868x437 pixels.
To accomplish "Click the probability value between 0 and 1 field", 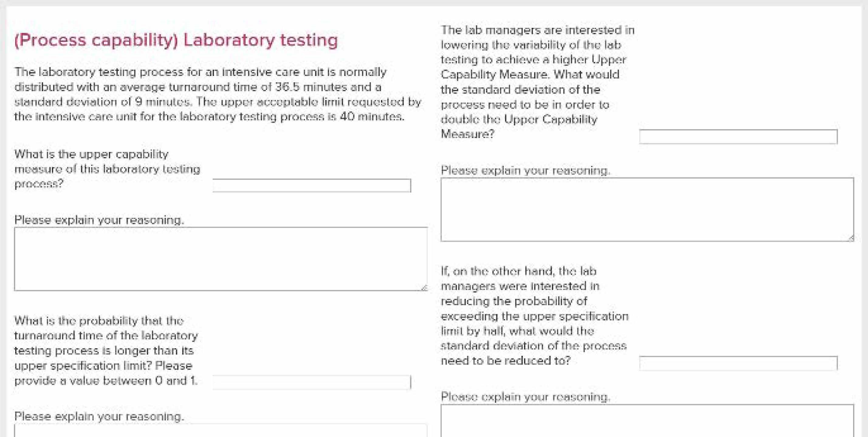I will 312,382.
